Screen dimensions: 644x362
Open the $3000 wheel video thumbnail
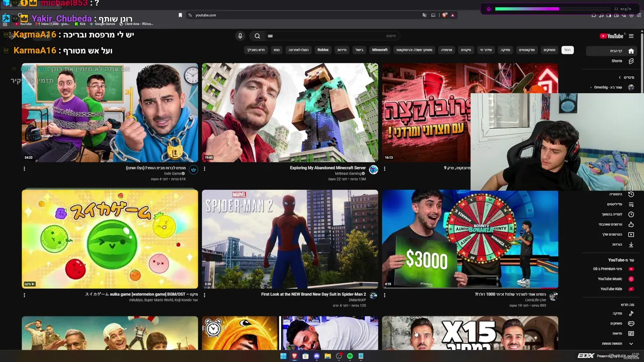click(x=470, y=239)
